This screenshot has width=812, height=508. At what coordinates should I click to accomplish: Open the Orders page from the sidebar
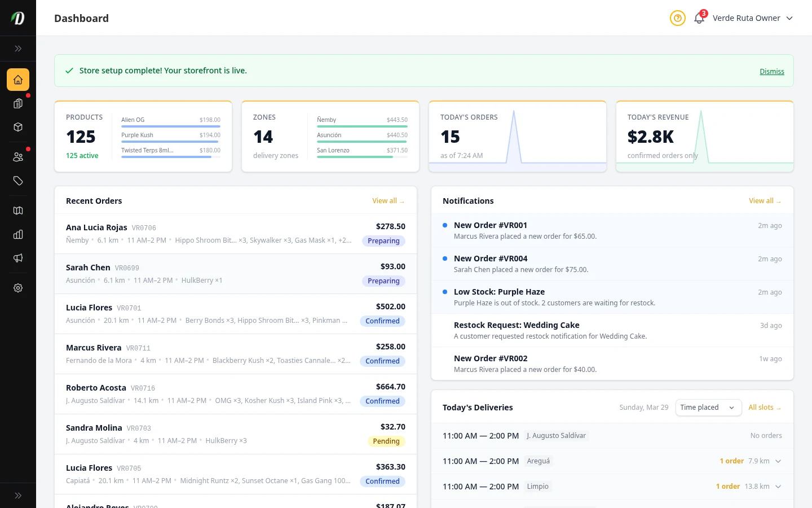[x=18, y=103]
